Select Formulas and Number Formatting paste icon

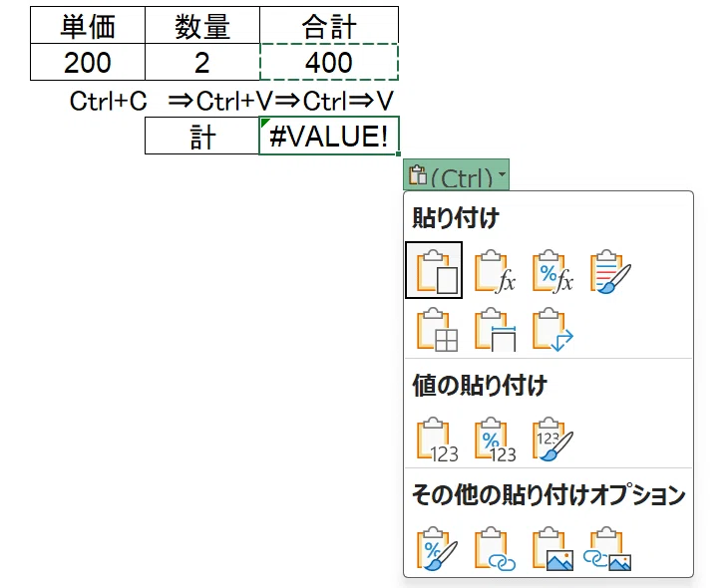pyautogui.click(x=552, y=271)
